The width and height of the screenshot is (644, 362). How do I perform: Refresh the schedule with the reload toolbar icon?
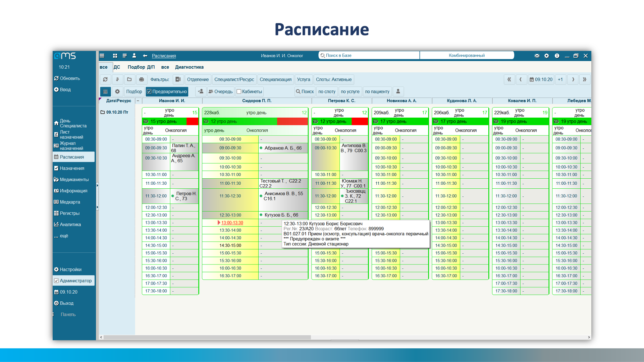pos(105,79)
